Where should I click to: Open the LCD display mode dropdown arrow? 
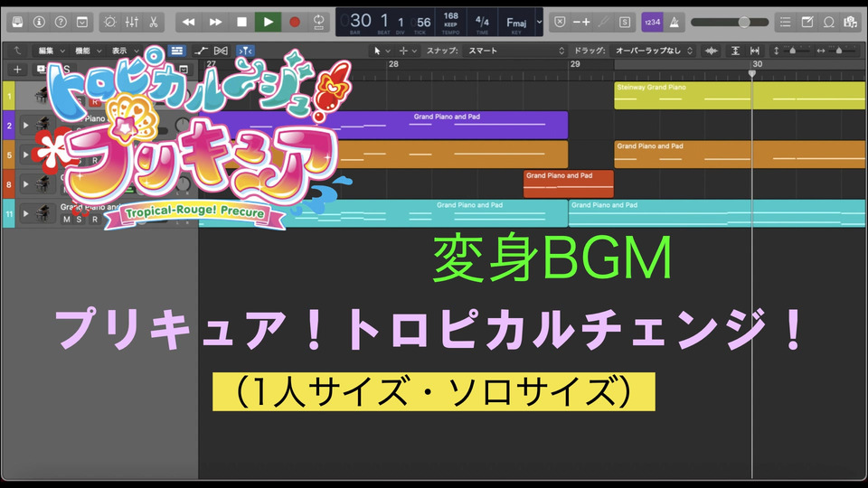[x=539, y=22]
